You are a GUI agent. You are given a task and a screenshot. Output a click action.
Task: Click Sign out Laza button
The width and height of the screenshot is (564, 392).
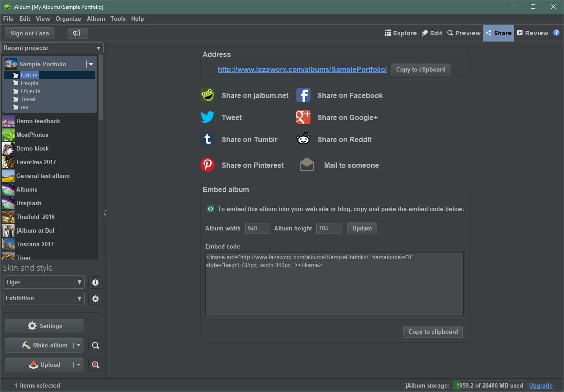click(x=30, y=33)
